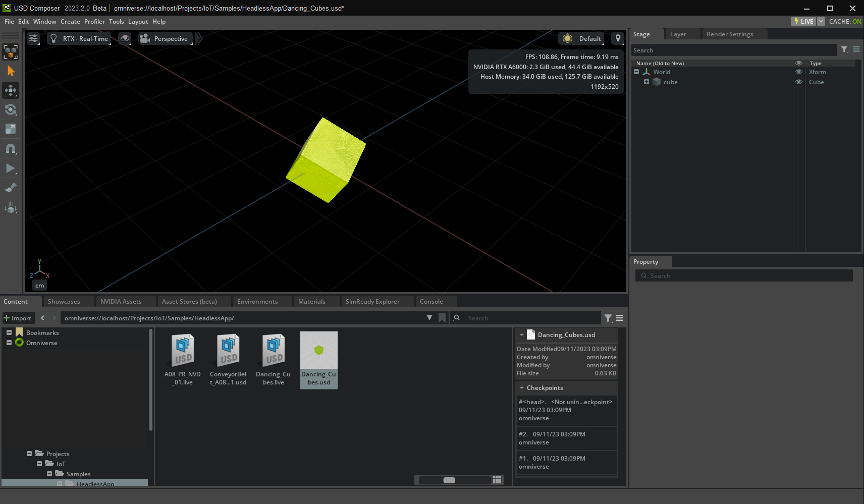Open the viewport settings sliders icon
864x504 pixels.
[x=33, y=39]
